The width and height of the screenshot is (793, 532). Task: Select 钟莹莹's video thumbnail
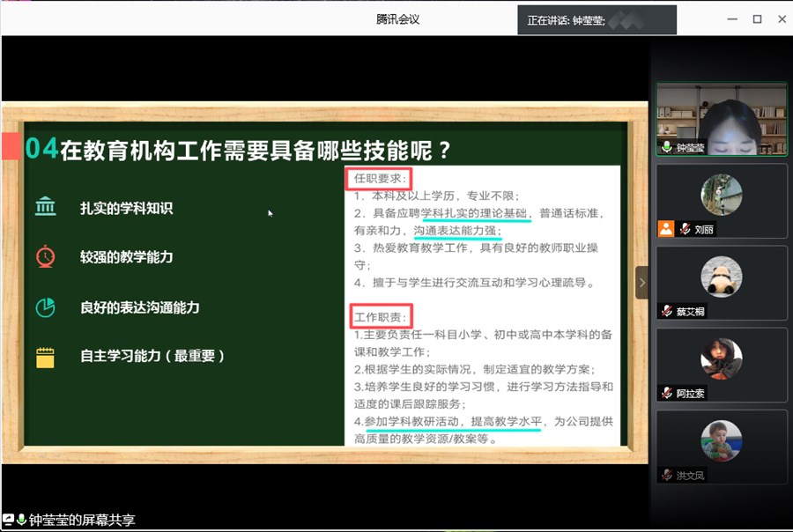coord(721,119)
